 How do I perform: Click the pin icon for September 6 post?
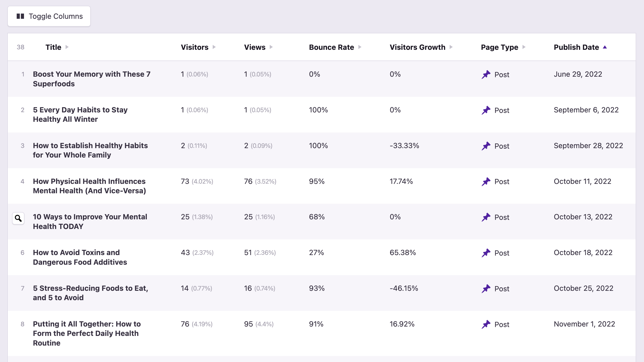point(486,110)
